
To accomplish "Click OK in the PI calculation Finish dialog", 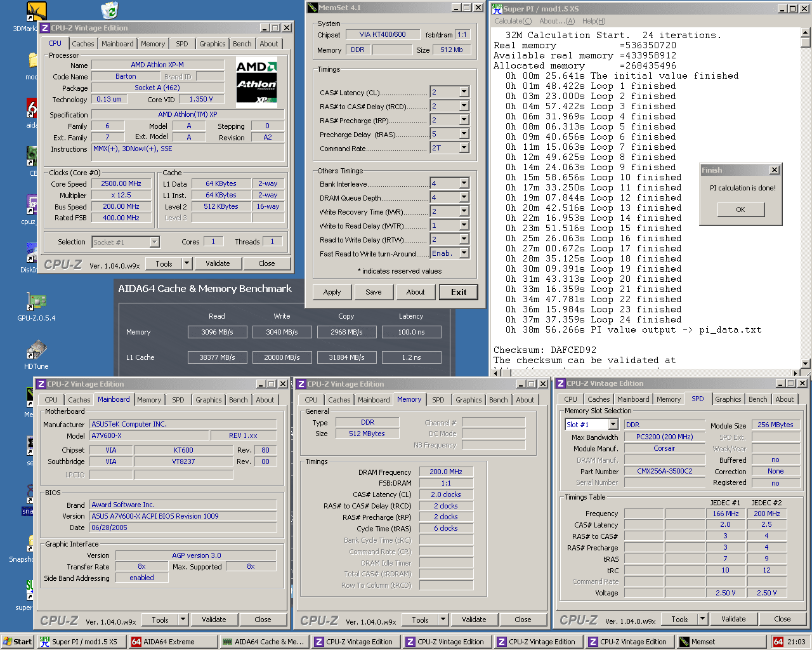I will 741,209.
